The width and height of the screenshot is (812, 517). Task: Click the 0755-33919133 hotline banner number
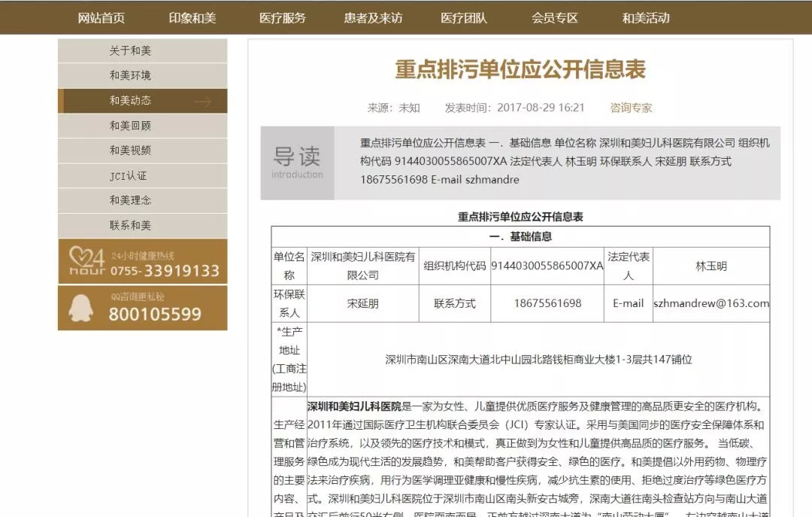click(x=165, y=271)
